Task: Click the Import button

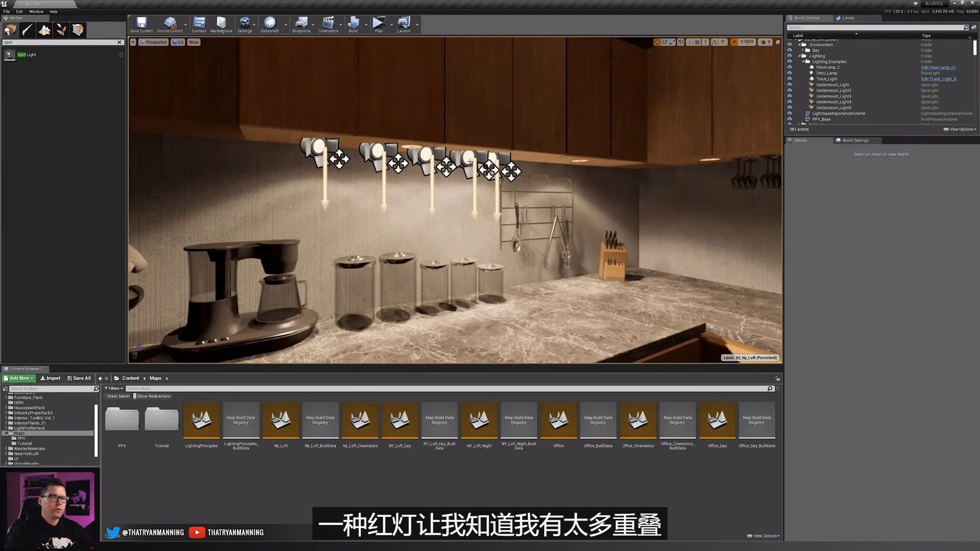Action: click(50, 379)
